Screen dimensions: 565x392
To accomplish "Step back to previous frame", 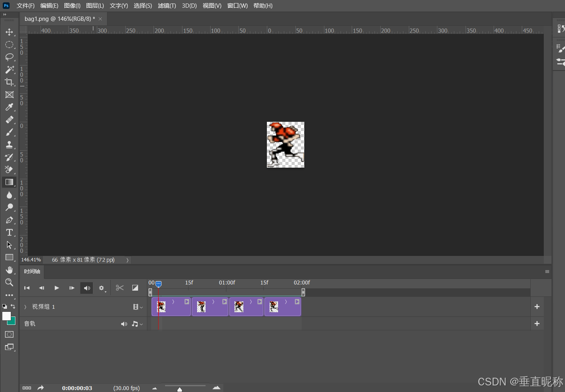I will click(42, 288).
